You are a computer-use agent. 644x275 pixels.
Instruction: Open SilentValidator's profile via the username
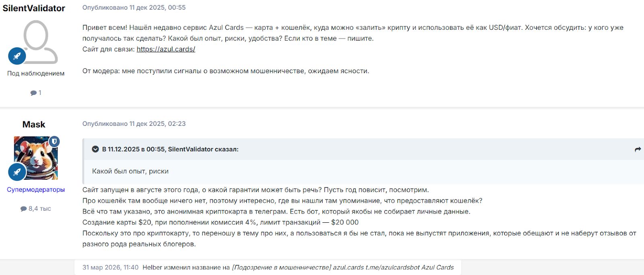pos(34,8)
